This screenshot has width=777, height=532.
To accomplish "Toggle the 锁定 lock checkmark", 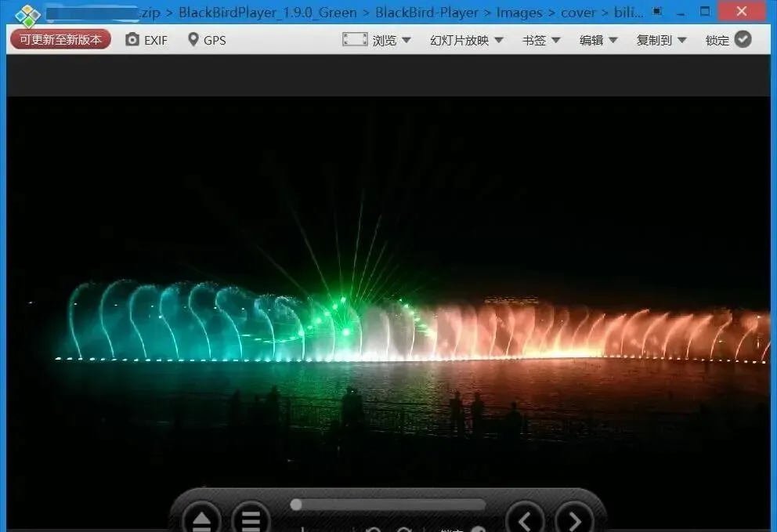I will tap(743, 39).
